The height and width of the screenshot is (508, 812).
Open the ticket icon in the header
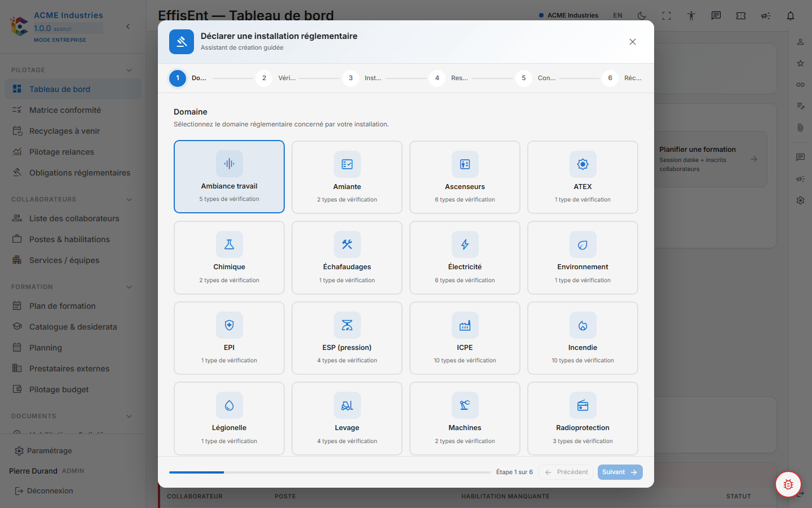[741, 16]
